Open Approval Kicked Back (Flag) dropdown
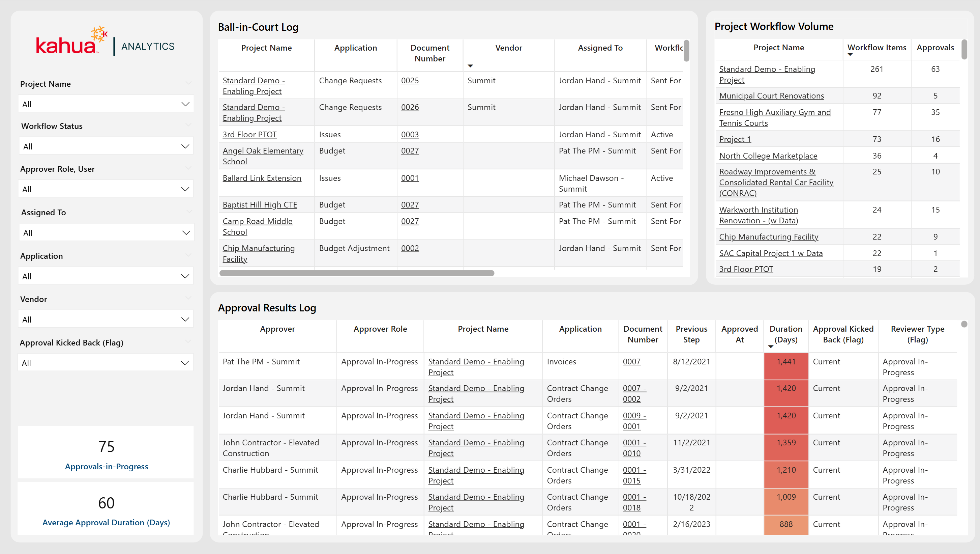Viewport: 980px width, 554px height. click(x=106, y=363)
